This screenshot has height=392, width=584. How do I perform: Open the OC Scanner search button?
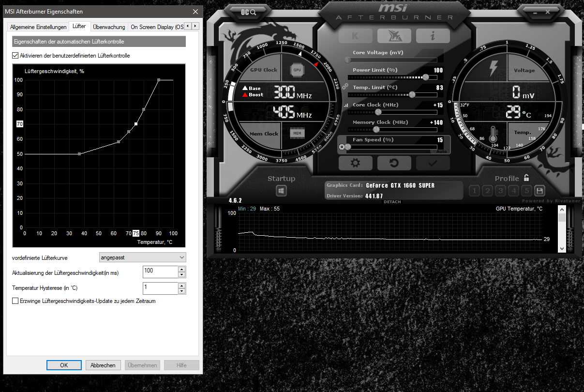tap(249, 12)
